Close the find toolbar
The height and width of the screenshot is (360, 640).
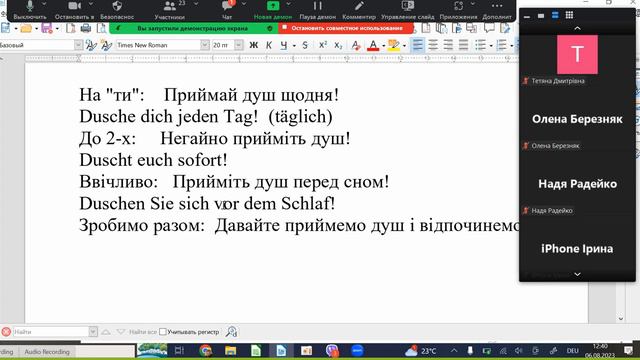click(6, 332)
